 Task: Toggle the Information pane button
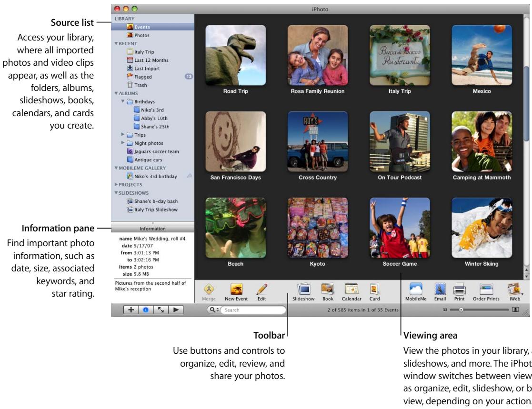click(146, 309)
